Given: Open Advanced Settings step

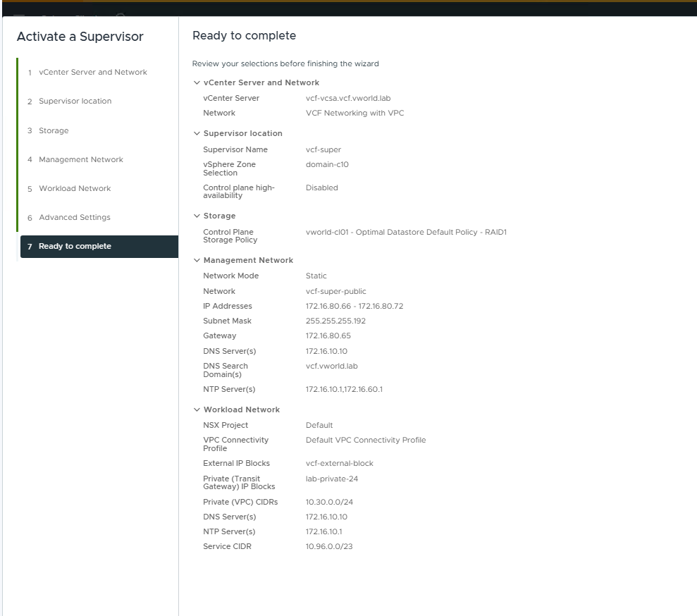Looking at the screenshot, I should click(74, 217).
